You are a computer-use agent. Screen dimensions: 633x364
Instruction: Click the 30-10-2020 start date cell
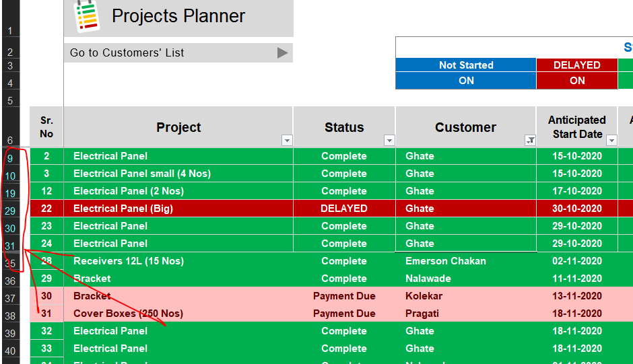pyautogui.click(x=577, y=209)
